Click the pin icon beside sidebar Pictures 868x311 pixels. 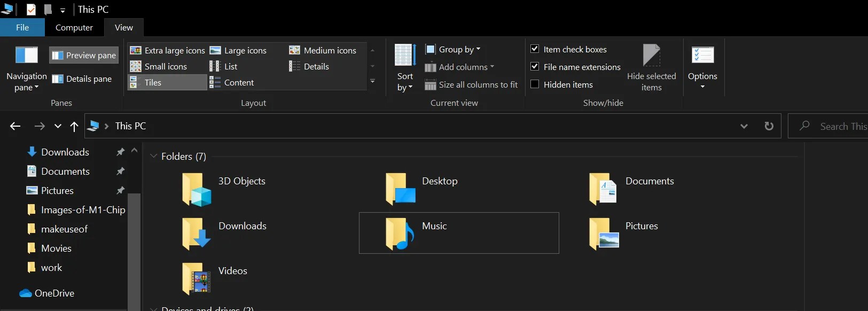click(x=120, y=191)
